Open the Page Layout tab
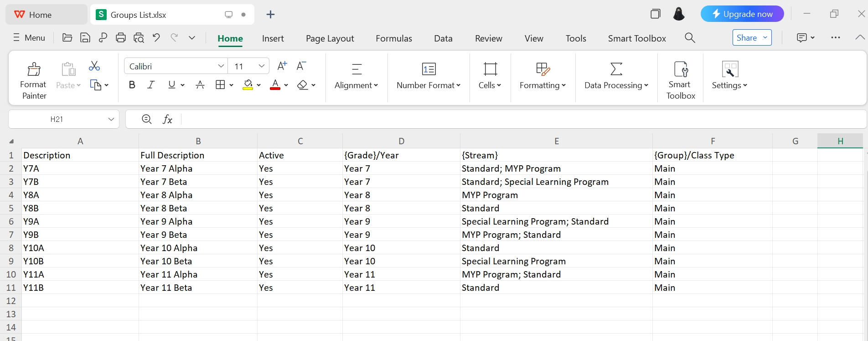 330,38
